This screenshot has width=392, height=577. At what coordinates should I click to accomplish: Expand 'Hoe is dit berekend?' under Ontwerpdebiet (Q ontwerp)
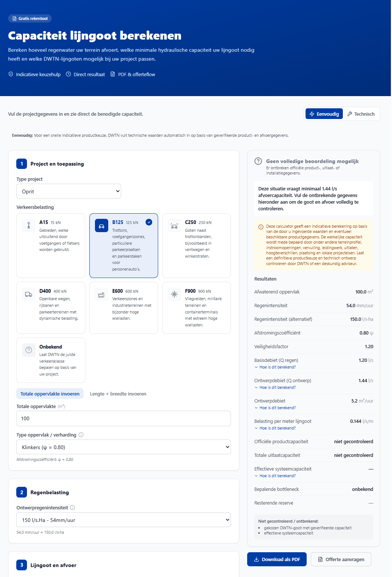(x=275, y=387)
